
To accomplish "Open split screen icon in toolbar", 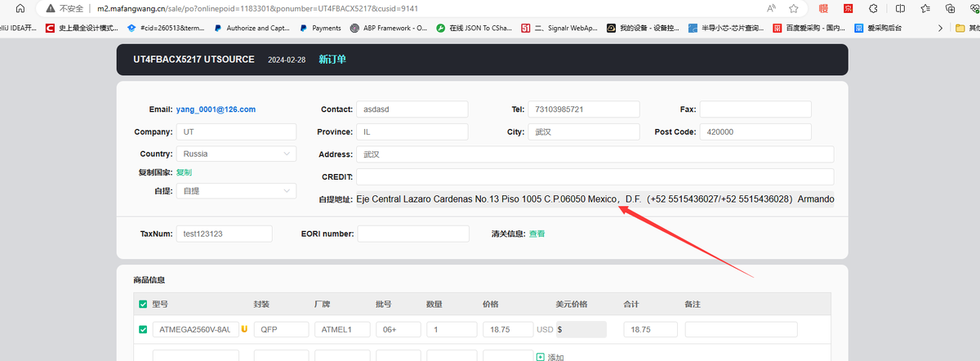I will [900, 8].
